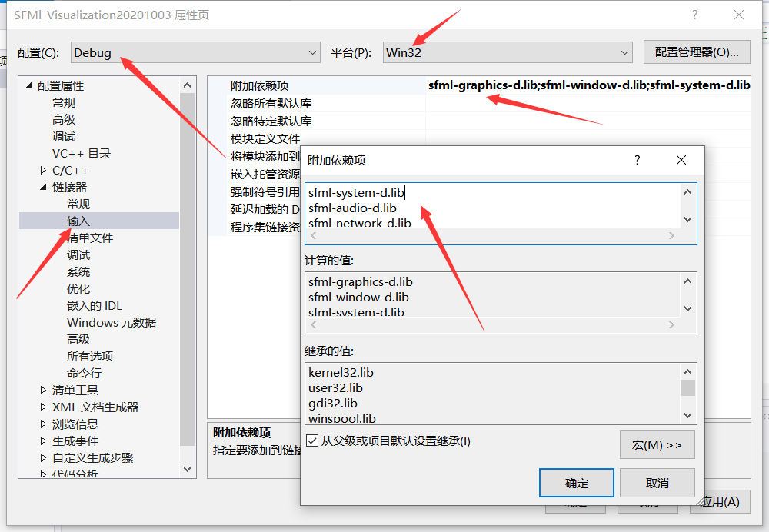Select 命令行 tree item
Screen dimensions: 769x532
(x=85, y=373)
